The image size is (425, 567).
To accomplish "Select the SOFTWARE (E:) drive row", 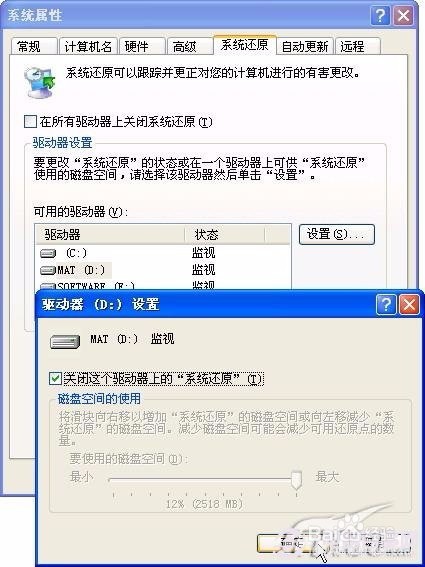I will coord(163,286).
